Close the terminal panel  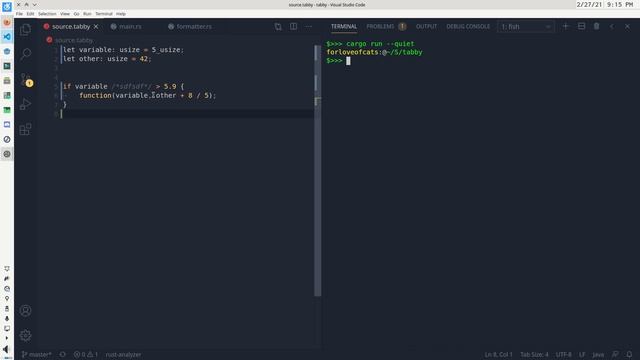[x=627, y=27]
